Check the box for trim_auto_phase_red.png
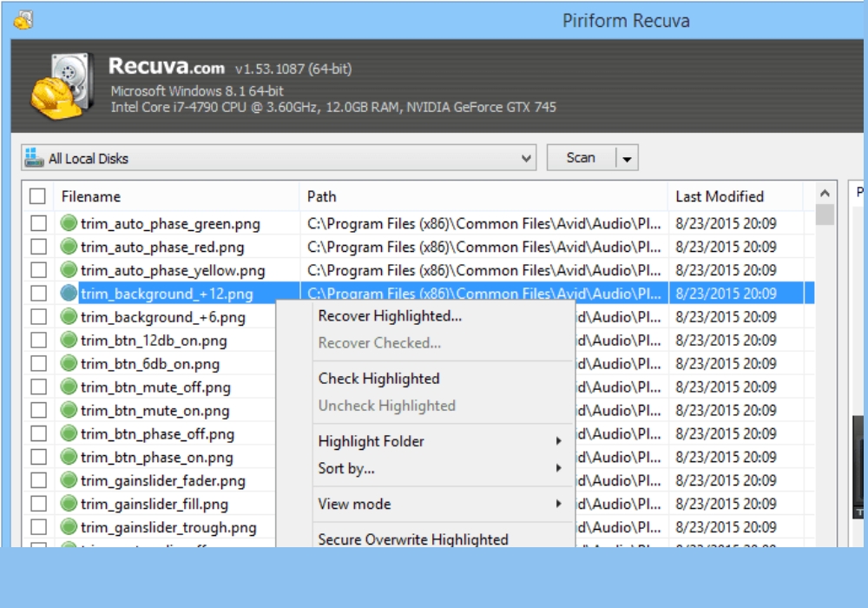Image resolution: width=868 pixels, height=608 pixels. click(39, 247)
